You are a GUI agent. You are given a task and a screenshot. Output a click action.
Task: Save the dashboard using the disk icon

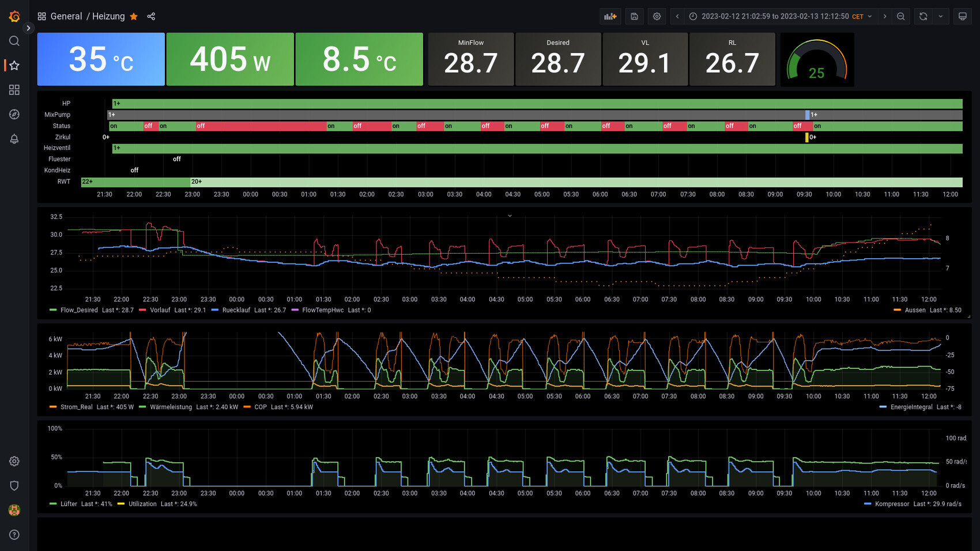tap(634, 17)
